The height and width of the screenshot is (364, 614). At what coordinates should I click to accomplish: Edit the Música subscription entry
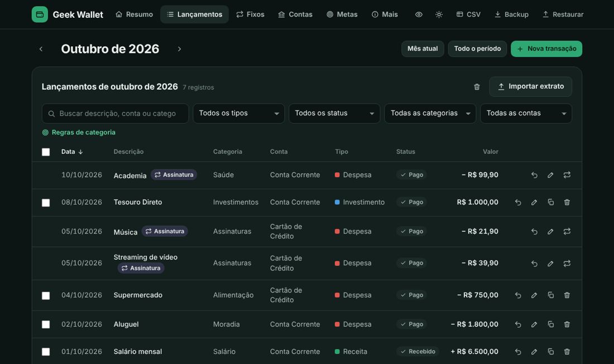click(x=550, y=231)
